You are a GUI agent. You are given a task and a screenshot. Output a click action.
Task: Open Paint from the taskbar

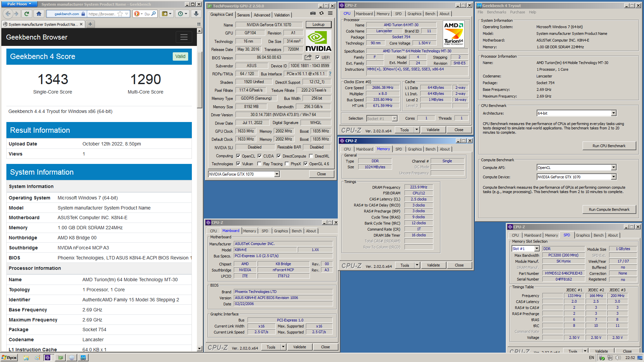coord(37,358)
